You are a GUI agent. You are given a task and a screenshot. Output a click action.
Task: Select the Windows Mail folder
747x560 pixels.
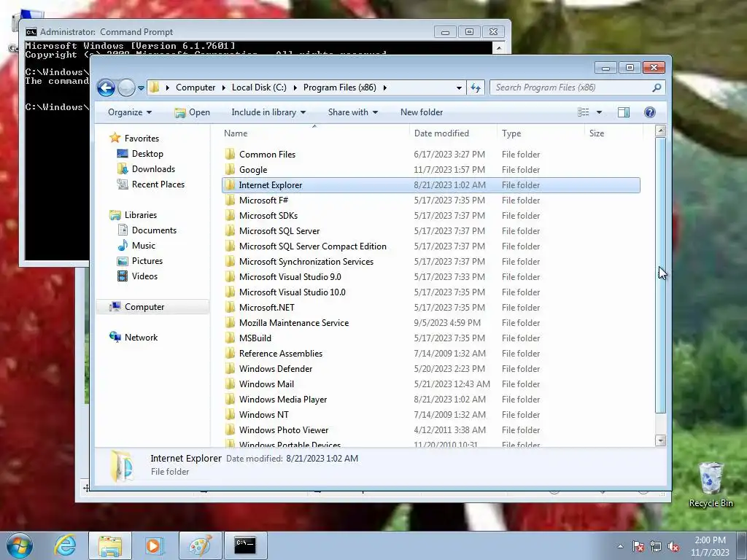[266, 384]
